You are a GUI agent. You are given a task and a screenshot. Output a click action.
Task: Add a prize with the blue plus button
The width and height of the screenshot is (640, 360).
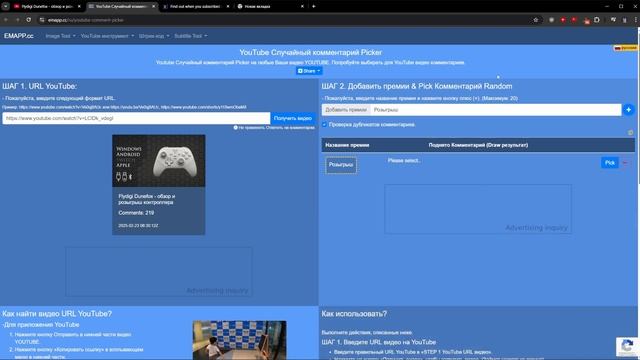tap(629, 110)
